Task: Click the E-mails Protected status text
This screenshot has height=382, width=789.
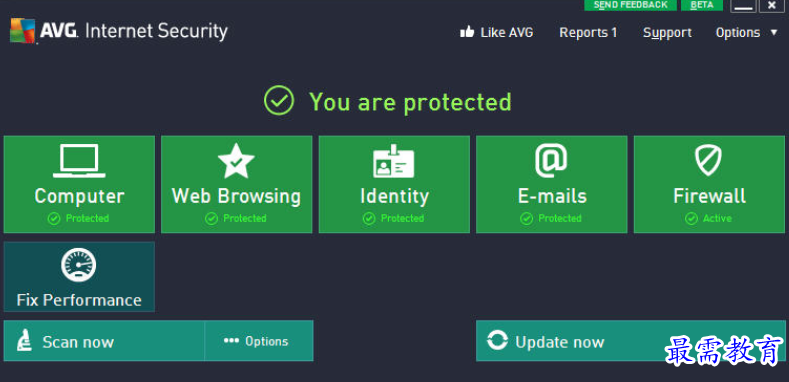Action: tap(560, 218)
